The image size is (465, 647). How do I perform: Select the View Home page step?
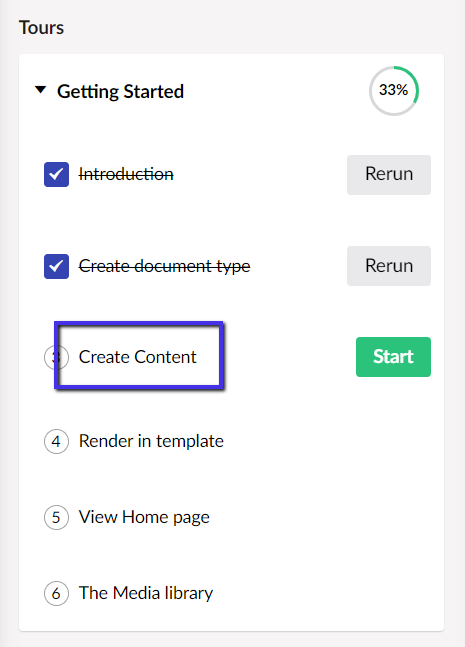(144, 517)
